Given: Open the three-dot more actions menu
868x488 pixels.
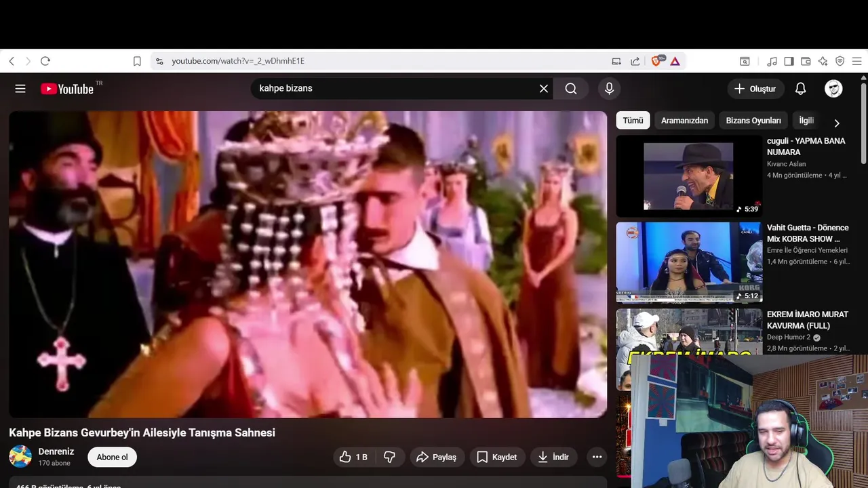Looking at the screenshot, I should click(597, 457).
